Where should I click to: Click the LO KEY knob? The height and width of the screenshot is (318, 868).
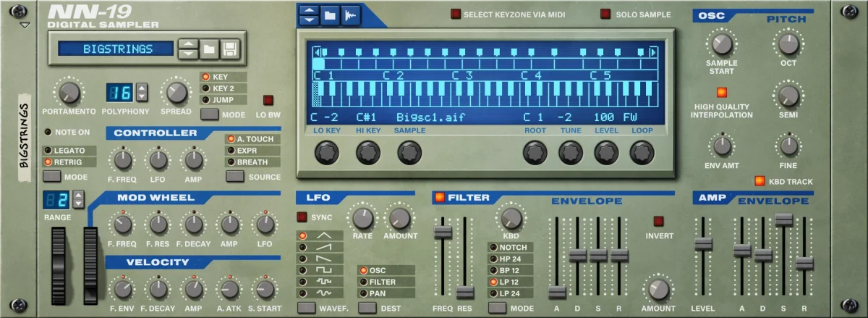point(326,151)
